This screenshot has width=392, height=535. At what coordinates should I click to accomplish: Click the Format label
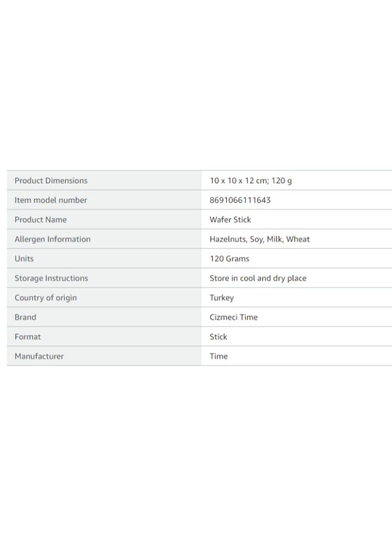[27, 336]
